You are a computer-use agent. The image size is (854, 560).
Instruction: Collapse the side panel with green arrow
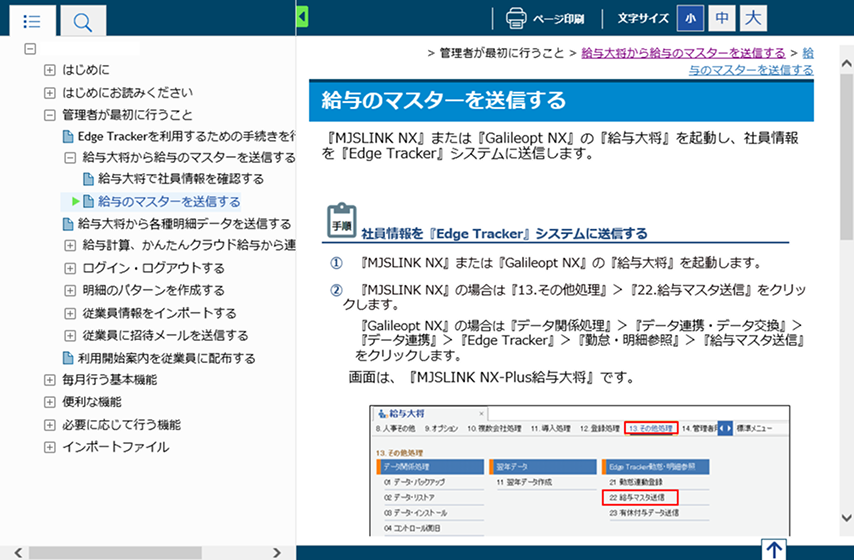[302, 17]
